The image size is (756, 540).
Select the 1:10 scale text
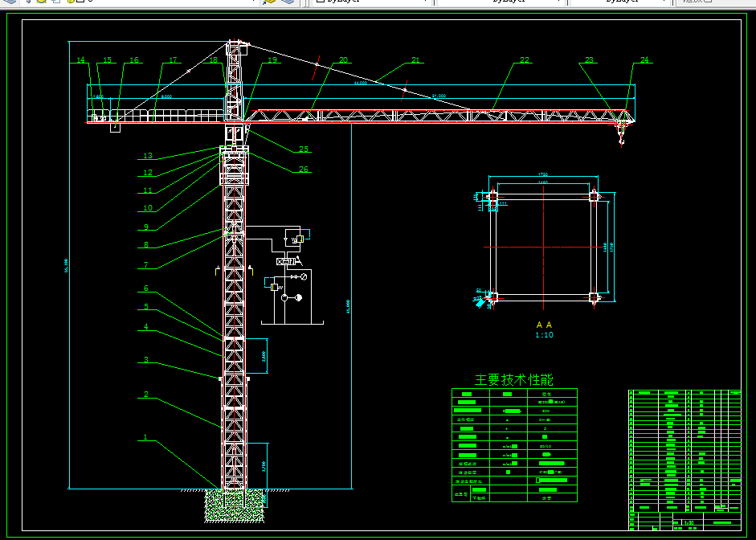545,335
